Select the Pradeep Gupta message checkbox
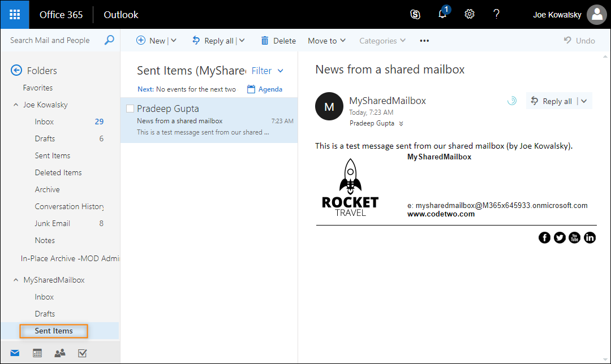This screenshot has width=611, height=364. [x=130, y=108]
